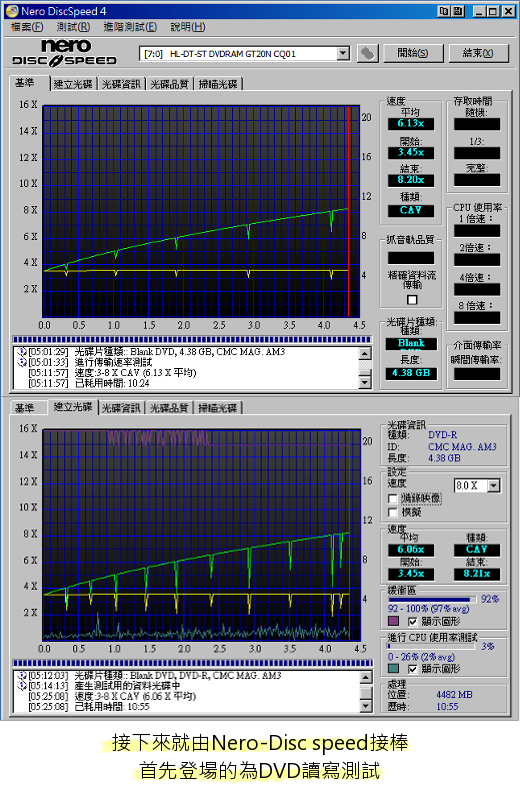
Task: Click log icon next to 05:14:13 entry
Action: click(x=21, y=686)
